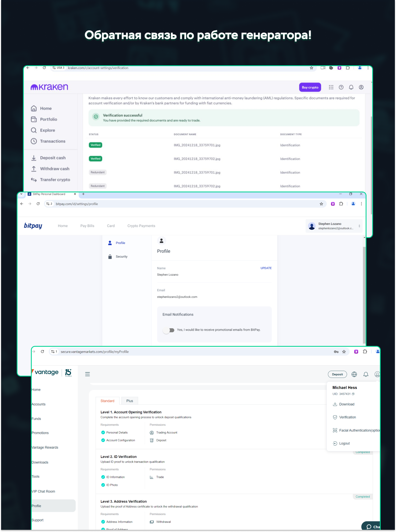Open Support in Vantage sidebar
396x532 pixels.
pos(38,520)
